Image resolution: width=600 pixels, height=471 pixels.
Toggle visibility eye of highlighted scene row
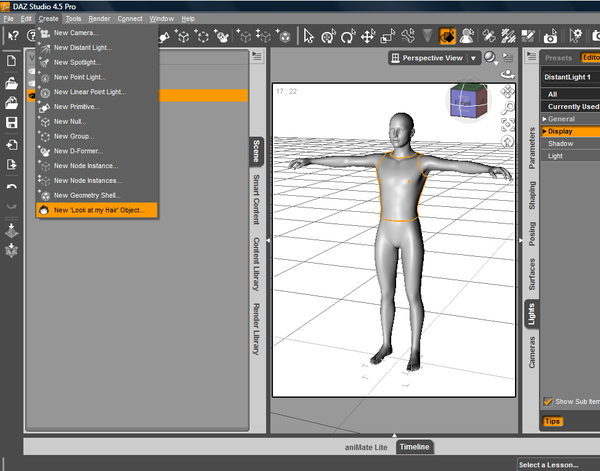[32, 96]
